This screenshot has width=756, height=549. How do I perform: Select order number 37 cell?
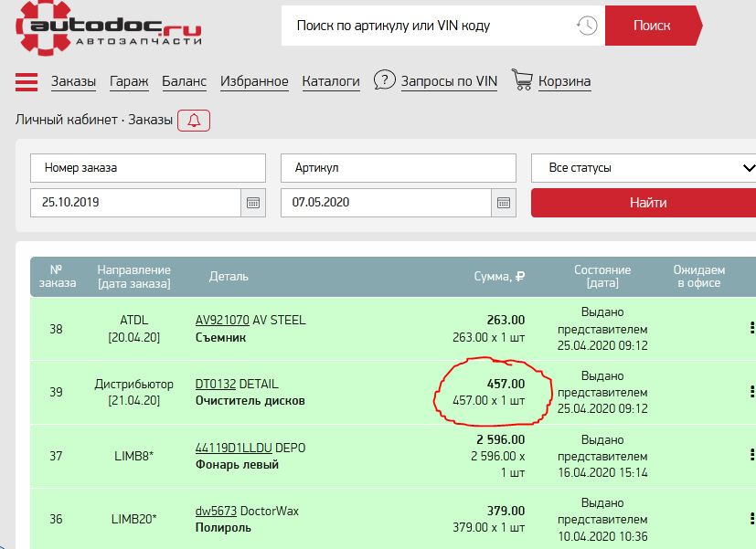pos(56,456)
